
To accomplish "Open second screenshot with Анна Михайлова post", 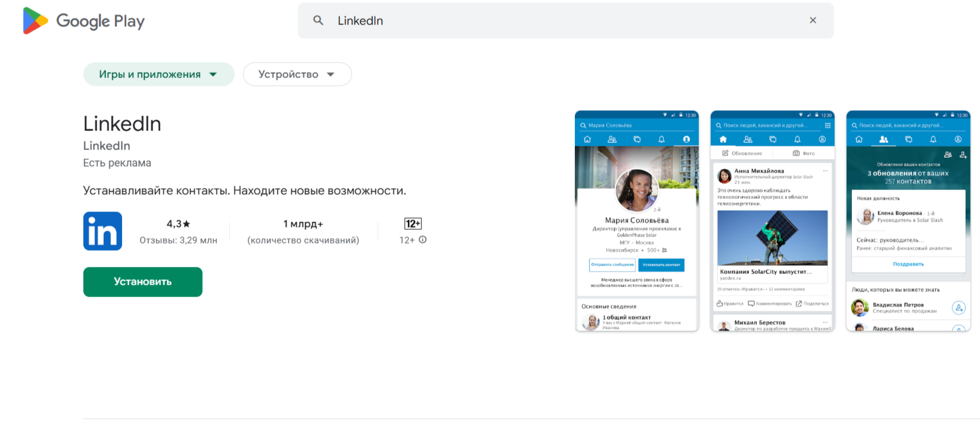I will click(x=773, y=221).
